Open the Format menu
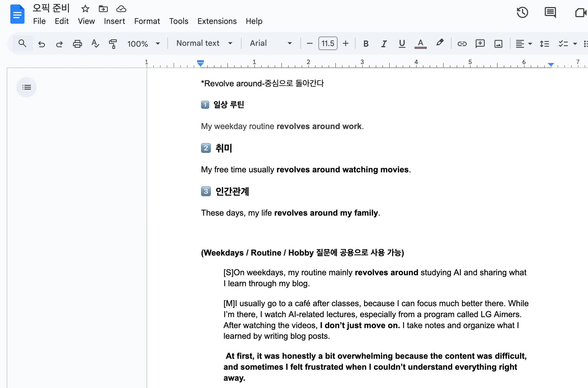The image size is (588, 388). 147,21
